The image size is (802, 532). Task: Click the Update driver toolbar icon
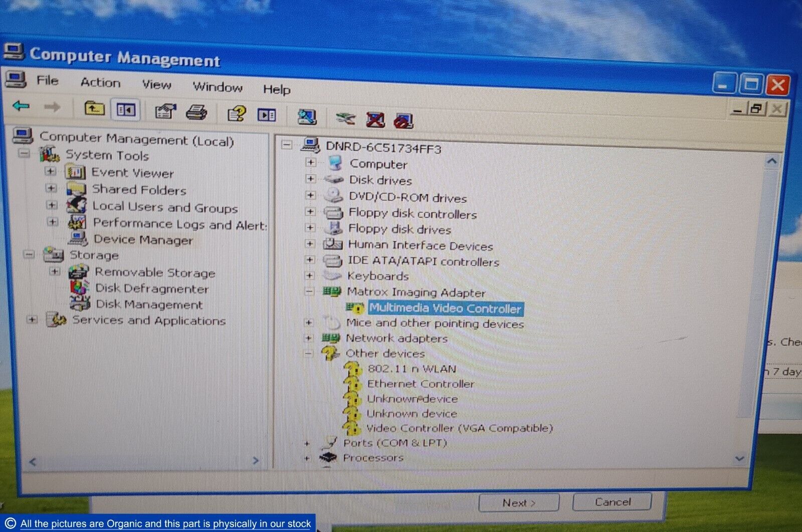point(345,119)
